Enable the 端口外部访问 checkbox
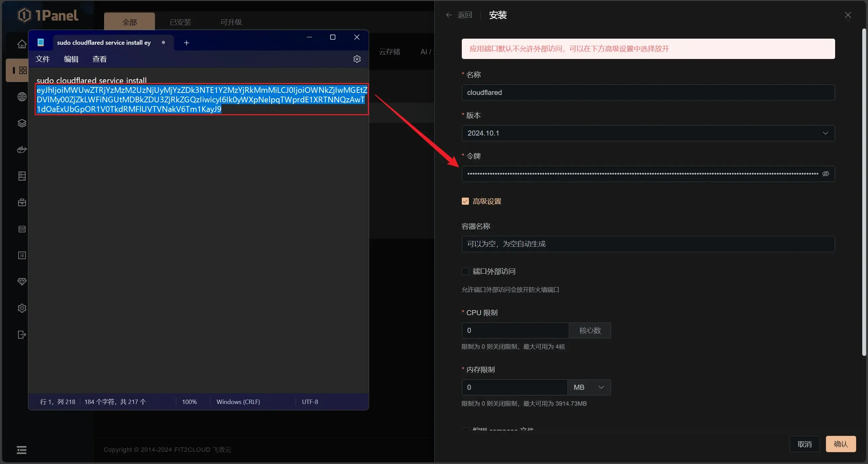The width and height of the screenshot is (868, 464). [x=465, y=271]
